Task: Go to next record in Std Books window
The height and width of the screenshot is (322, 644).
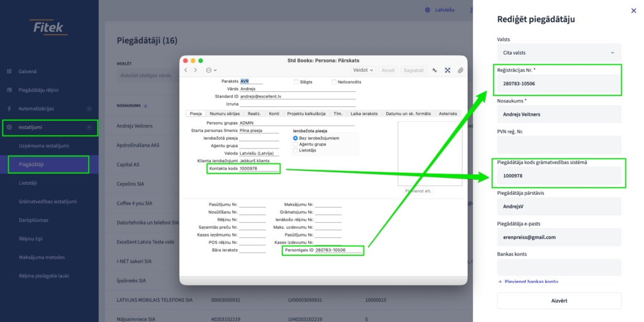Action: point(195,70)
